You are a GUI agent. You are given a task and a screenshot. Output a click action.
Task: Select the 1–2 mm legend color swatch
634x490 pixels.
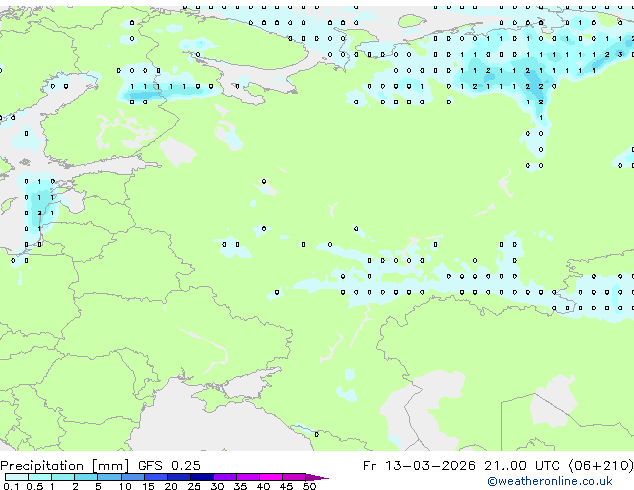click(x=63, y=477)
